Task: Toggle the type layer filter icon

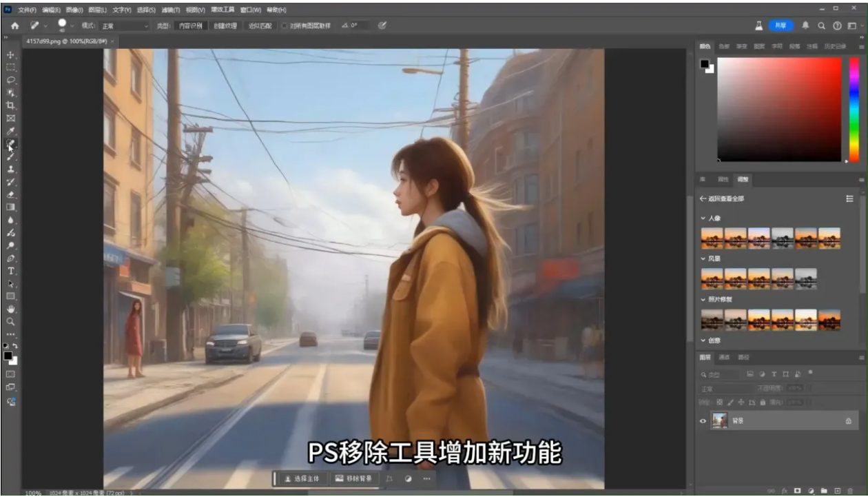Action: click(x=774, y=374)
